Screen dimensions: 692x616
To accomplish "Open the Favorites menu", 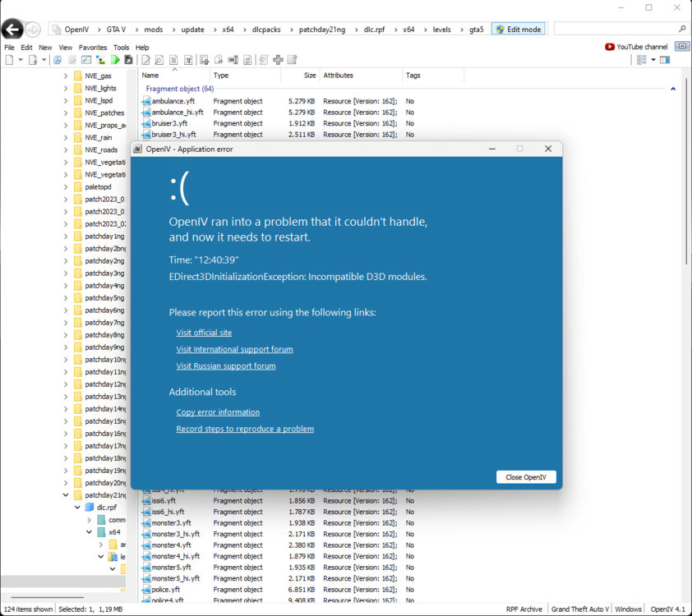I will tap(92, 47).
